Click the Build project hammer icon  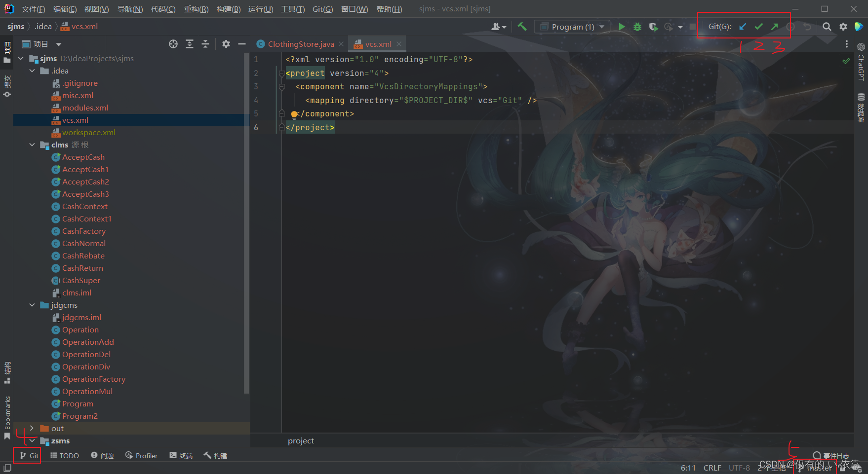(x=522, y=27)
